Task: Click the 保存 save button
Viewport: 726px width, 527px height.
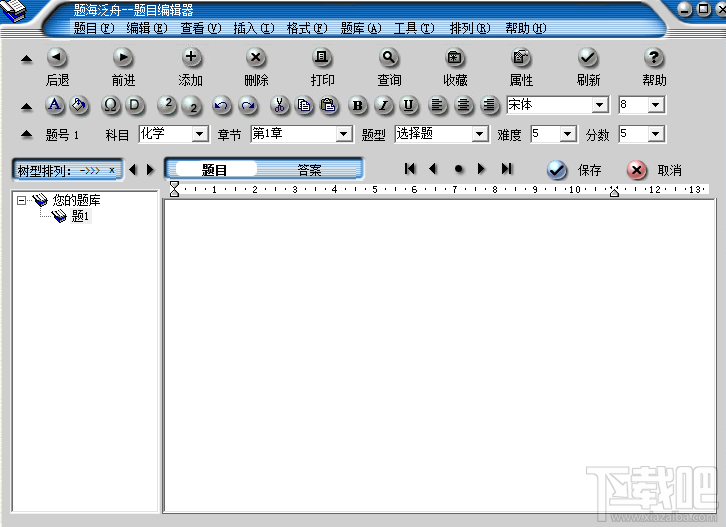Action: pos(574,170)
